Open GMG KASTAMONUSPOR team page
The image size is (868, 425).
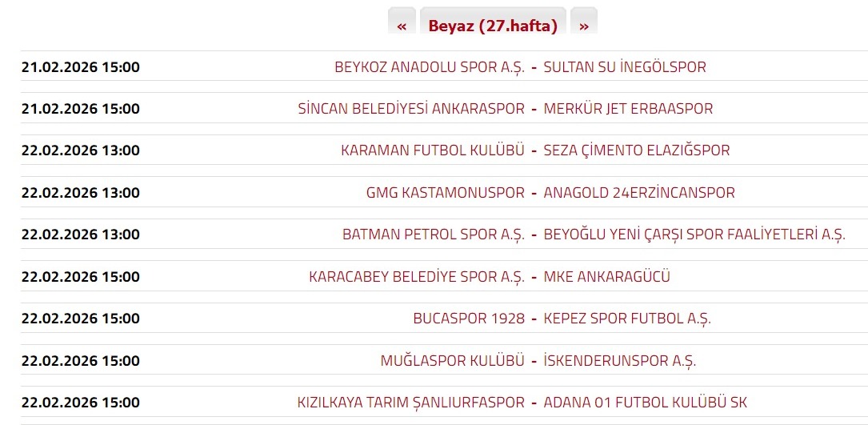point(446,193)
